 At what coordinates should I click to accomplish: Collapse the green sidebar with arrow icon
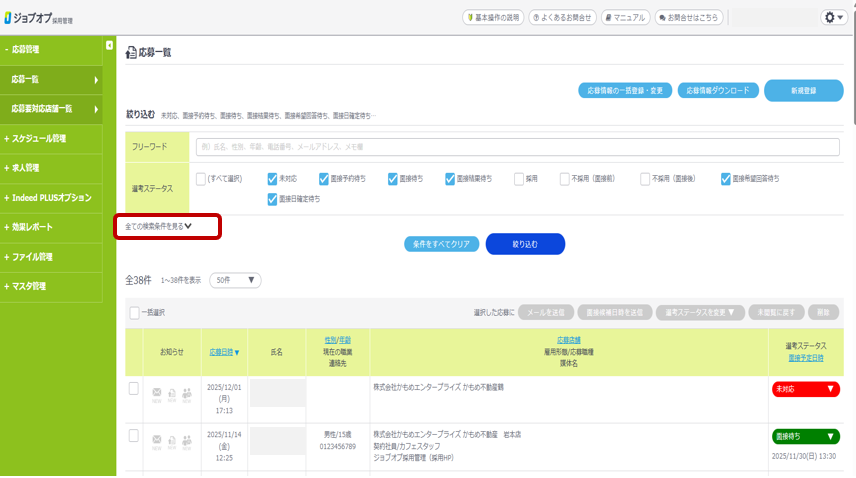109,46
